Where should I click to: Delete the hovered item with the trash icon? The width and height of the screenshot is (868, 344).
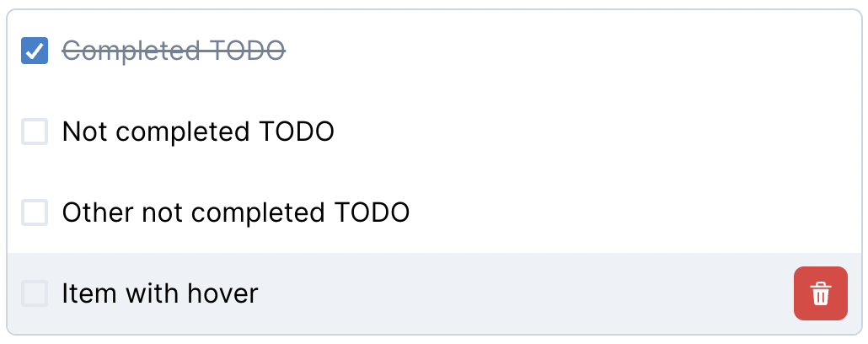click(820, 294)
